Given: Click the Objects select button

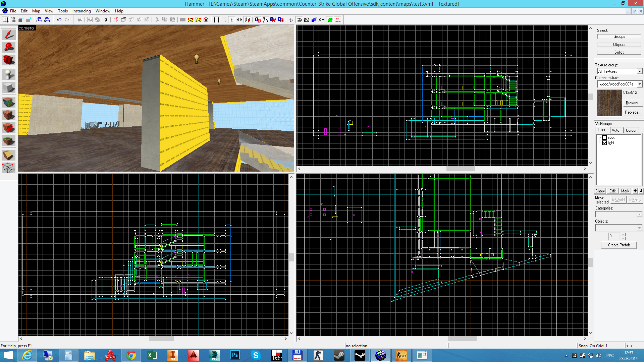Looking at the screenshot, I should point(619,45).
